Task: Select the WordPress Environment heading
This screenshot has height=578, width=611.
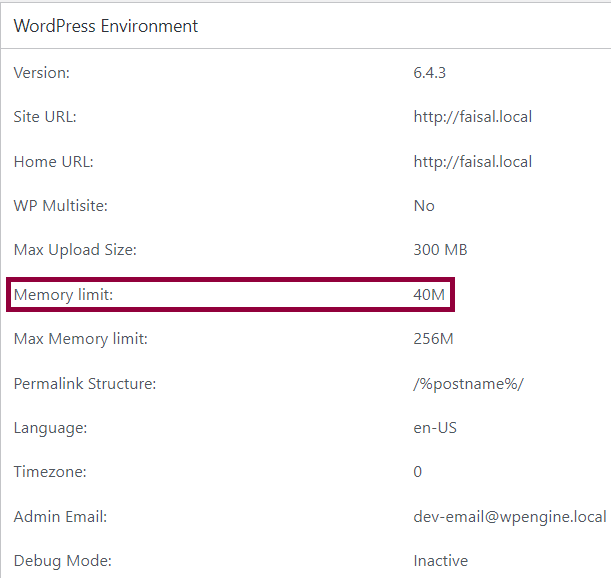Action: click(x=106, y=26)
